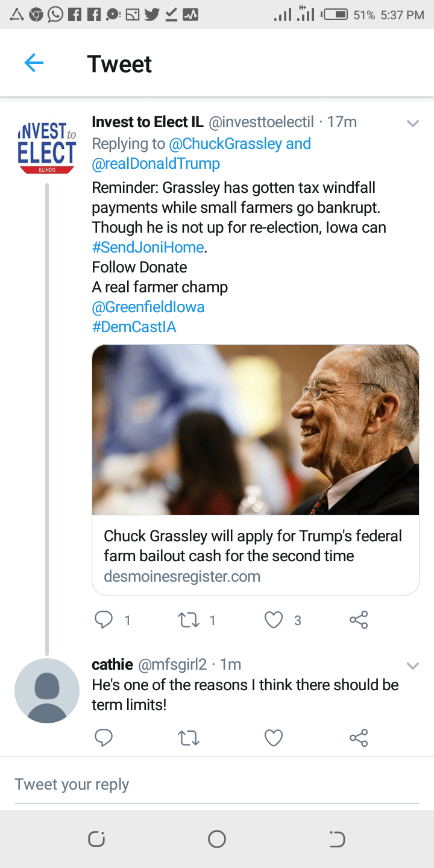This screenshot has width=434, height=868.
Task: Tap the Invest to Elect Illinois avatar
Action: (47, 148)
